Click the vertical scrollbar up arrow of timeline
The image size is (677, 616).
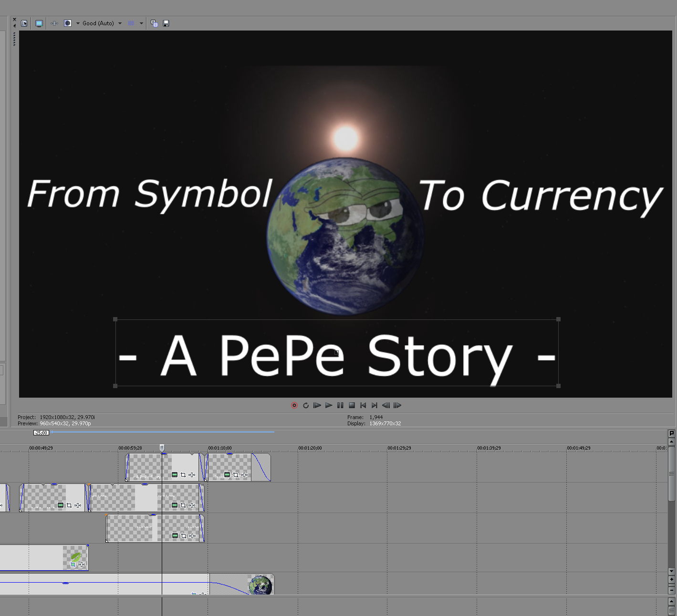(672, 442)
